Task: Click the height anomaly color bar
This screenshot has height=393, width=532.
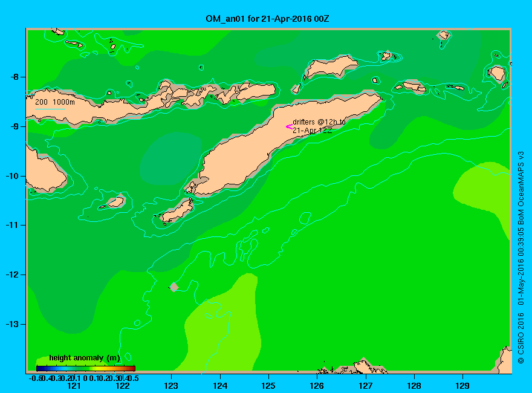Action: click(86, 369)
